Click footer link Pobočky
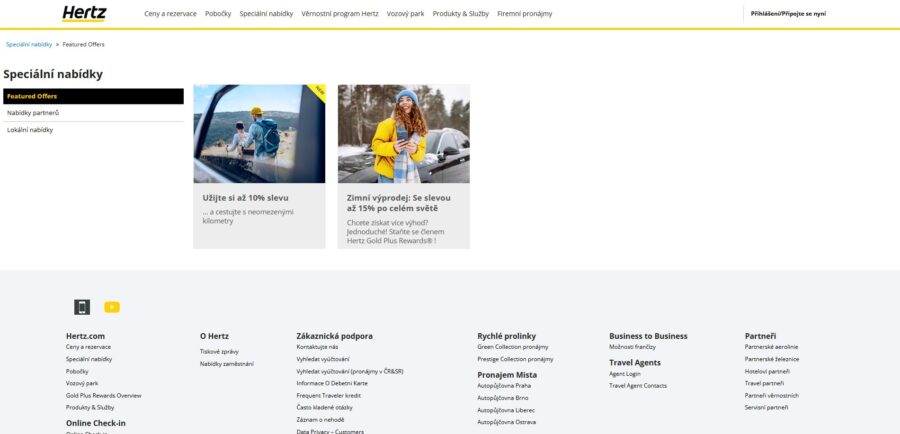The height and width of the screenshot is (434, 900). click(77, 371)
